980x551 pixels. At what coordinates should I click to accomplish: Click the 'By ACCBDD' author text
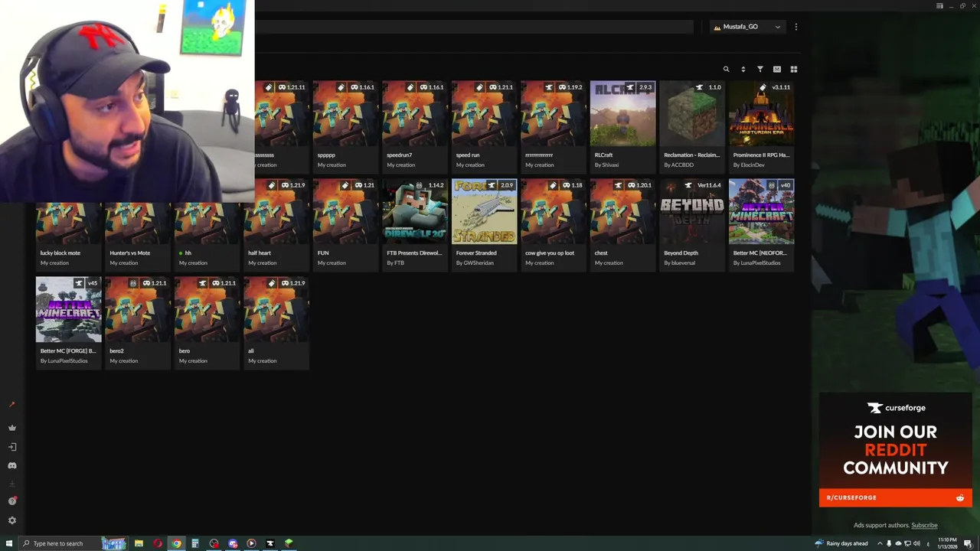point(678,165)
